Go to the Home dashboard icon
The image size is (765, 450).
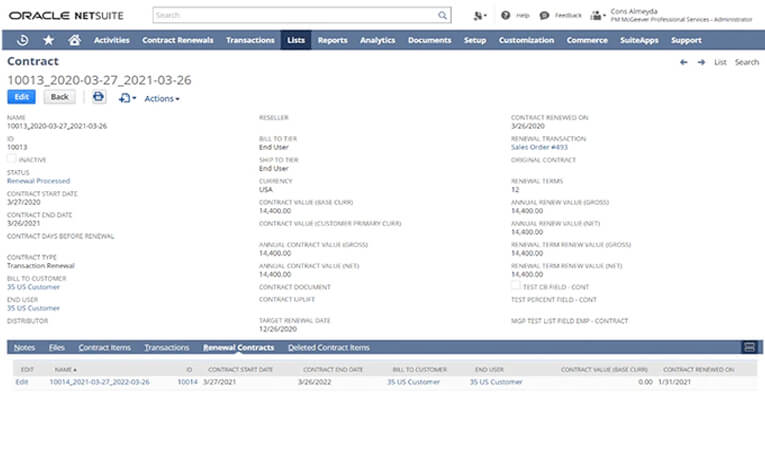pos(74,40)
